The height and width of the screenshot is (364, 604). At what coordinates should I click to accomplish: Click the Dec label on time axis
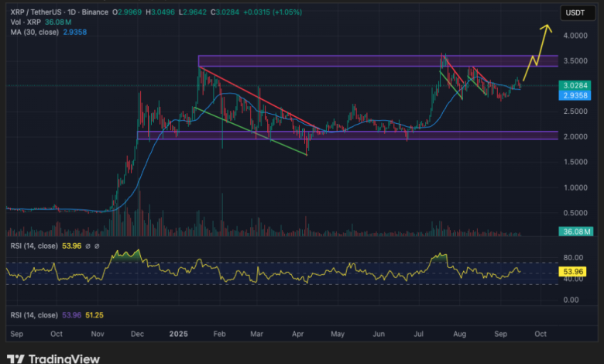137,334
